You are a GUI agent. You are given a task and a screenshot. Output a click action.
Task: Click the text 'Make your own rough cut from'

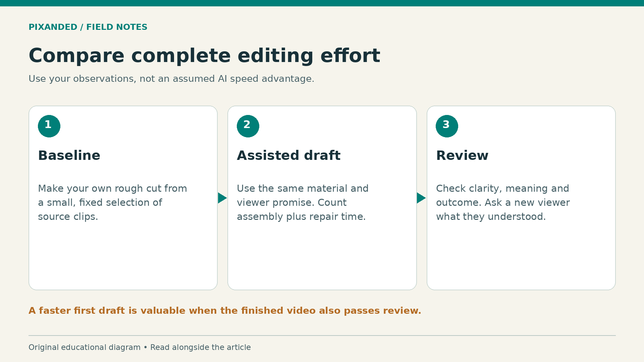pyautogui.click(x=112, y=188)
